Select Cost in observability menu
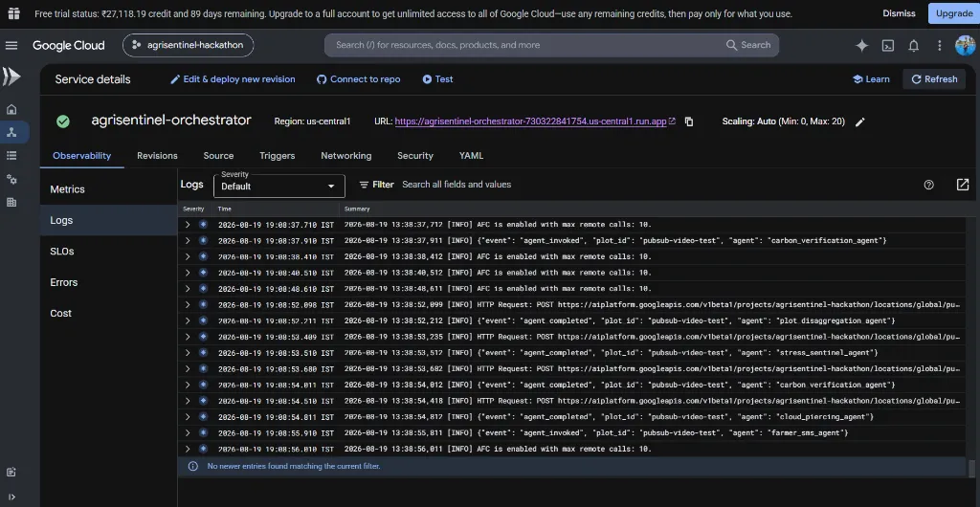Image resolution: width=980 pixels, height=507 pixels. coord(109,314)
